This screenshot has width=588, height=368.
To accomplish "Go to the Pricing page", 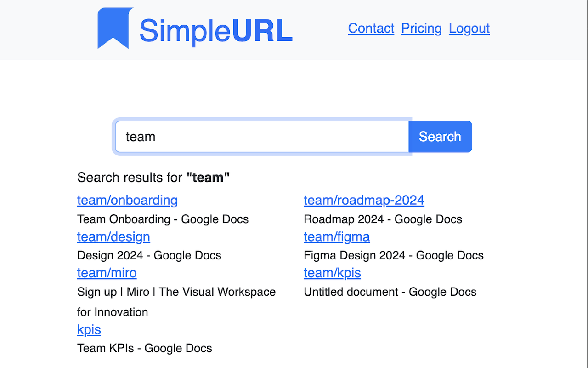I will click(x=421, y=29).
